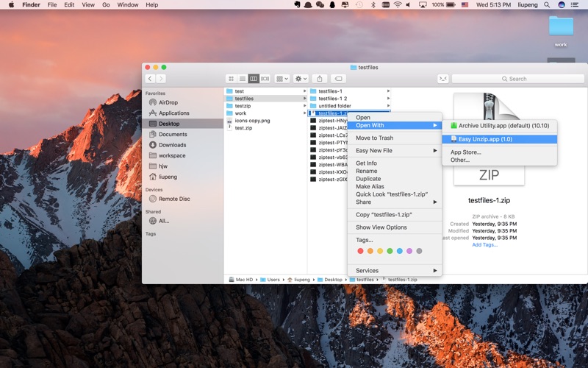
Task: Apply the orange tag color
Action: 370,251
